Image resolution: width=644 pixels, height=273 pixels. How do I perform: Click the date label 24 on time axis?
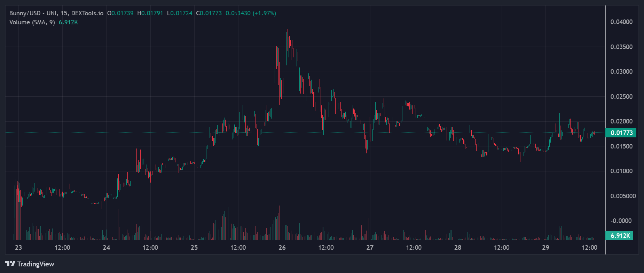[x=107, y=248]
